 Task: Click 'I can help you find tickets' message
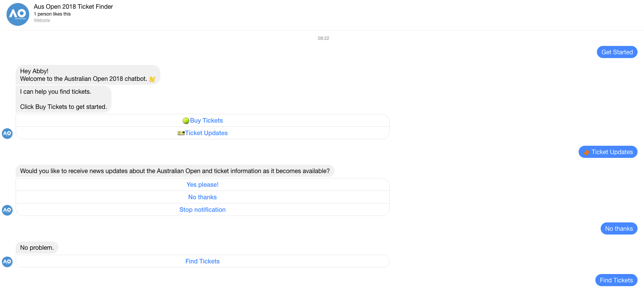click(x=63, y=99)
